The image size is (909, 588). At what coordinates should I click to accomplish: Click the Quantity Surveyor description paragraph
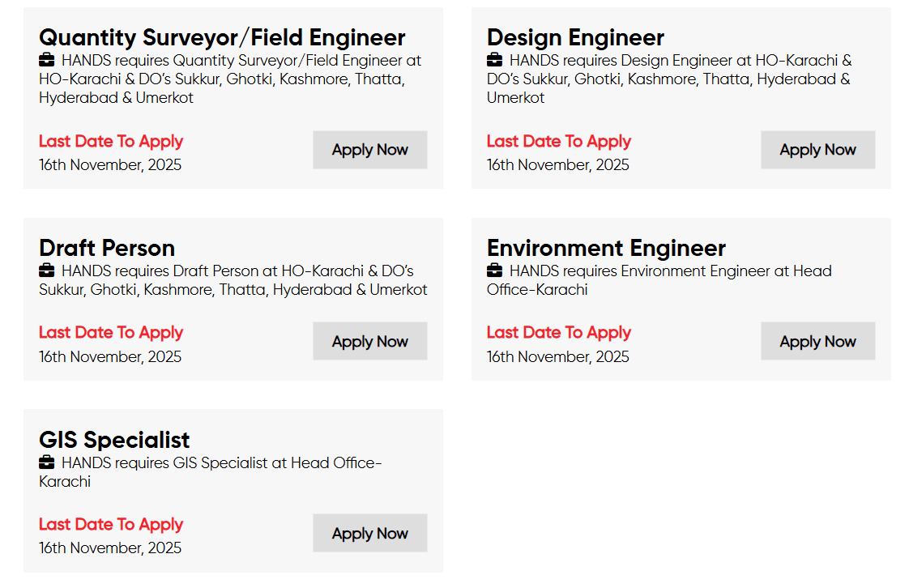[x=231, y=79]
